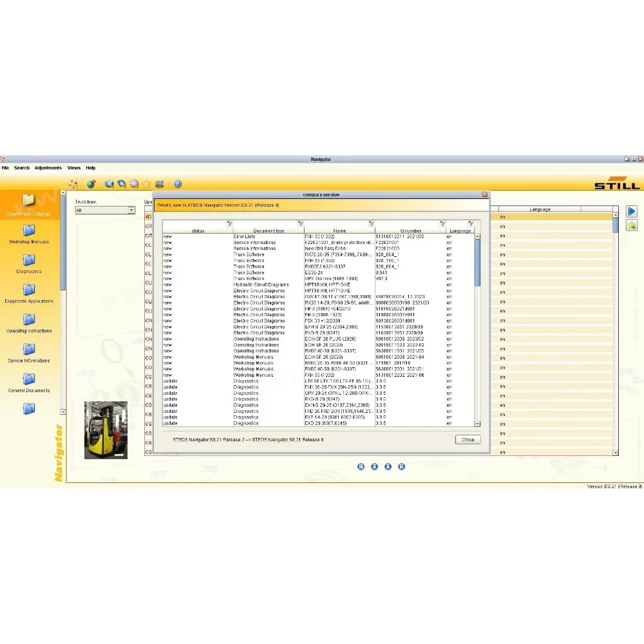644x644 pixels.
Task: Select 'ECH-SF 20 PLUS (2026)' Operating Instructions row
Action: coord(319,339)
